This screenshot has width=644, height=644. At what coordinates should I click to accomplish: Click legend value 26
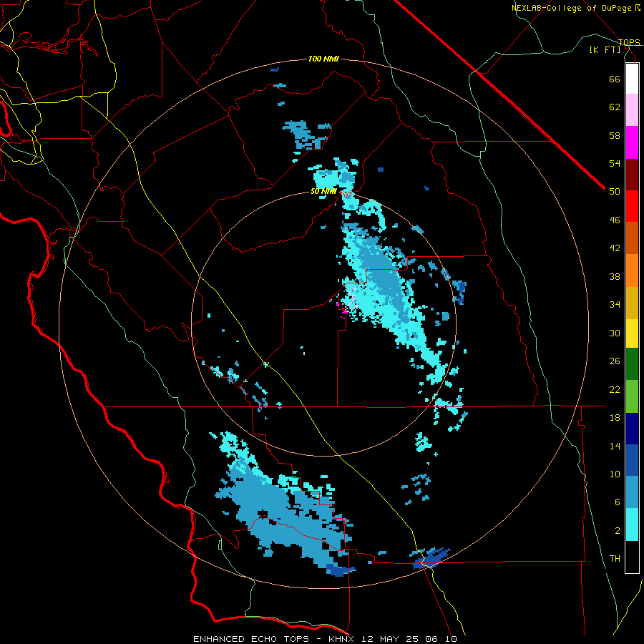pyautogui.click(x=615, y=361)
